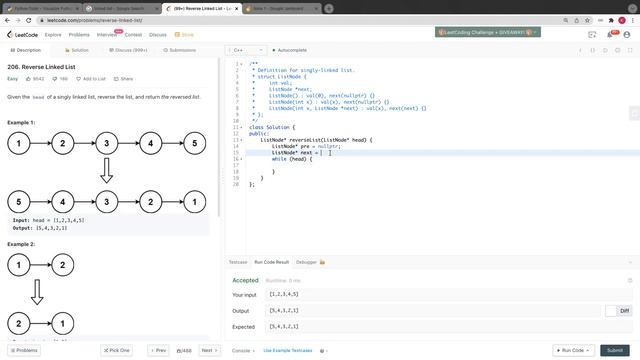Click the LeetCode logo

pyautogui.click(x=22, y=35)
